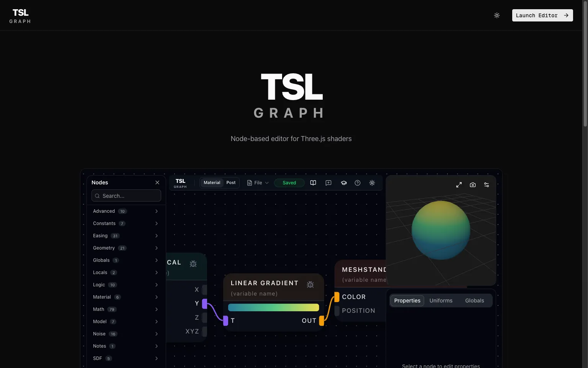This screenshot has height=368, width=588.
Task: Select the MESHSTAND node title
Action: (364, 270)
